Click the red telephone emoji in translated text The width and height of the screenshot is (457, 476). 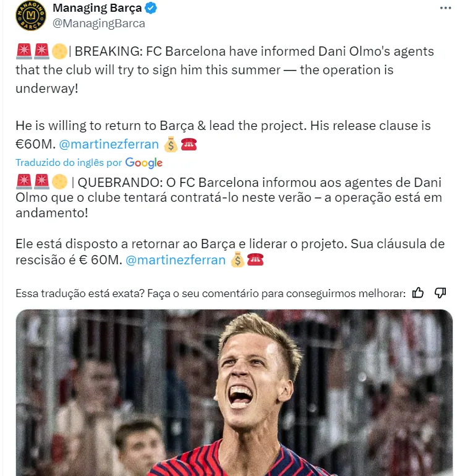(255, 260)
